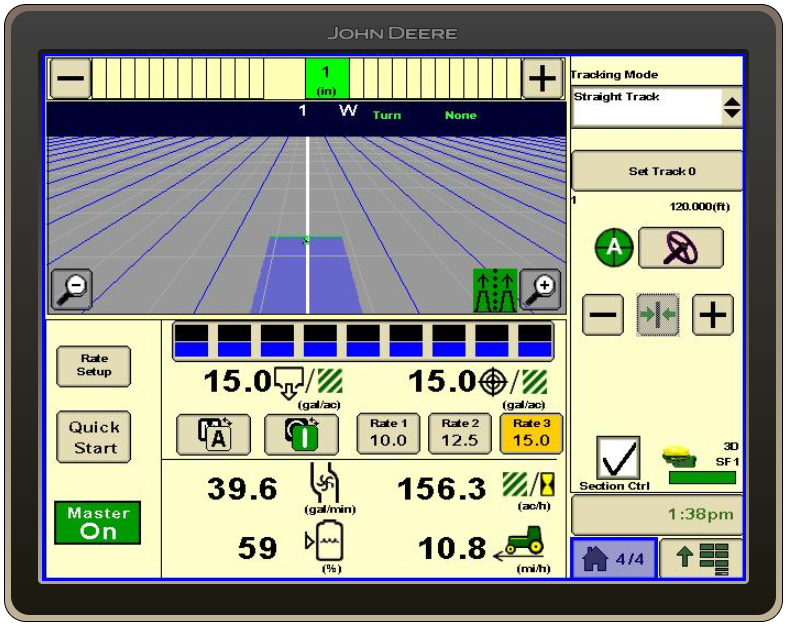The image size is (788, 627).
Task: Click the Straight Track selection field
Action: point(647,107)
